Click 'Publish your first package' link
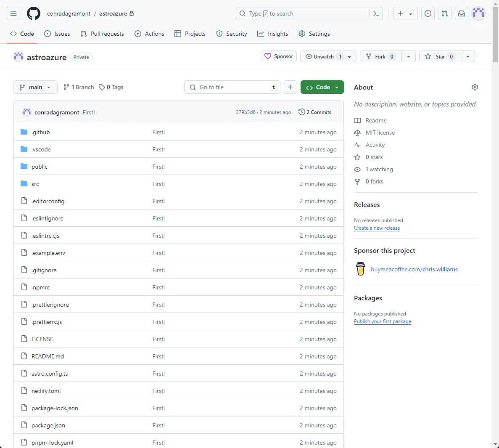The height and width of the screenshot is (448, 499). click(x=383, y=321)
